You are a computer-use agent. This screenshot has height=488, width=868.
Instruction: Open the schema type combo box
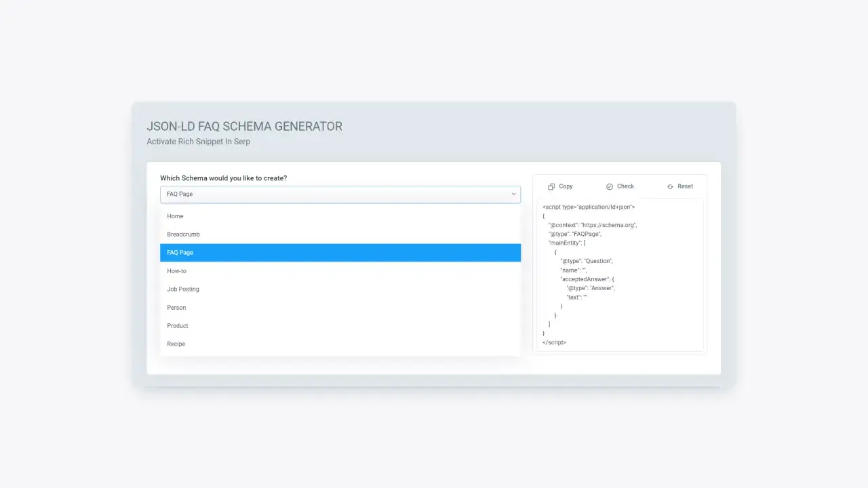[339, 194]
